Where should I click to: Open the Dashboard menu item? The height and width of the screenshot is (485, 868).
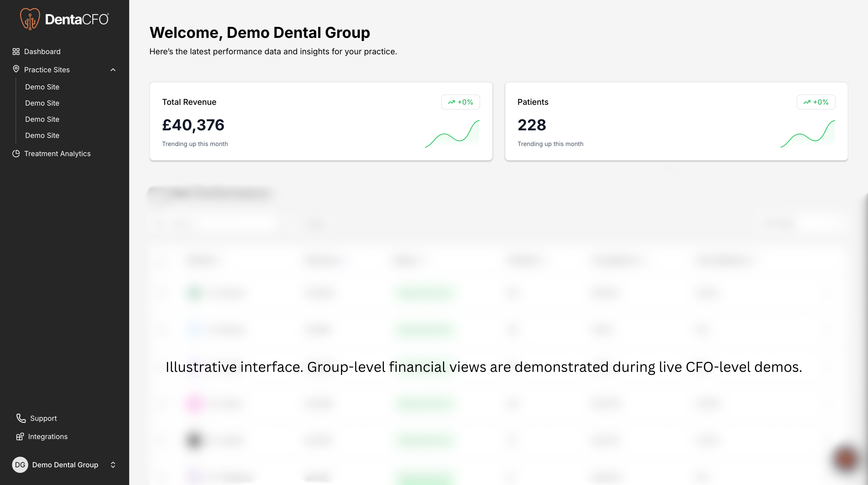42,52
